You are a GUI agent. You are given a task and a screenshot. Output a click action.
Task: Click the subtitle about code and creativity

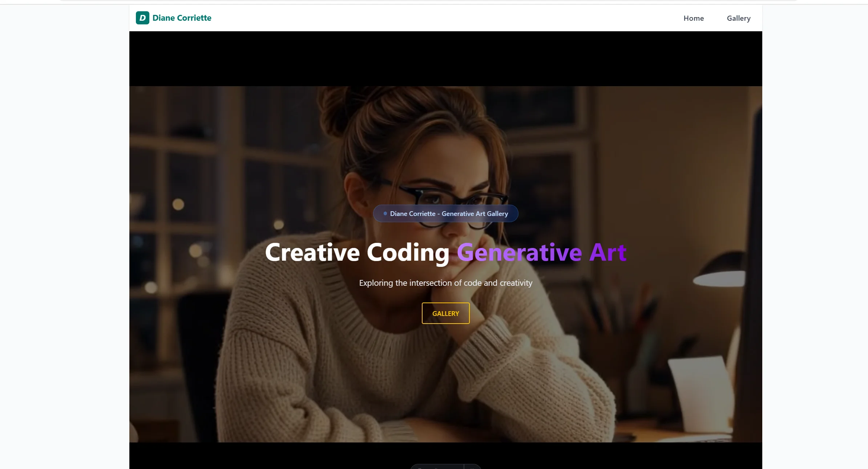[445, 283]
